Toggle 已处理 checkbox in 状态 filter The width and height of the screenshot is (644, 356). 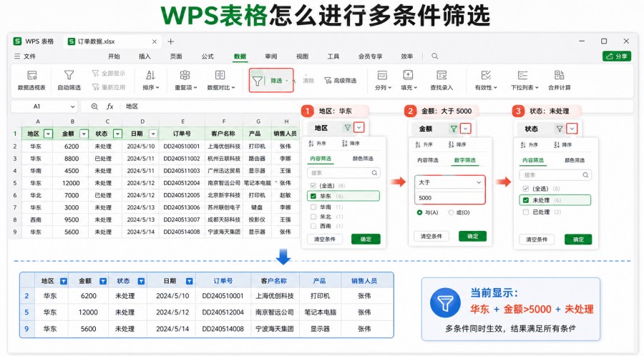point(526,212)
